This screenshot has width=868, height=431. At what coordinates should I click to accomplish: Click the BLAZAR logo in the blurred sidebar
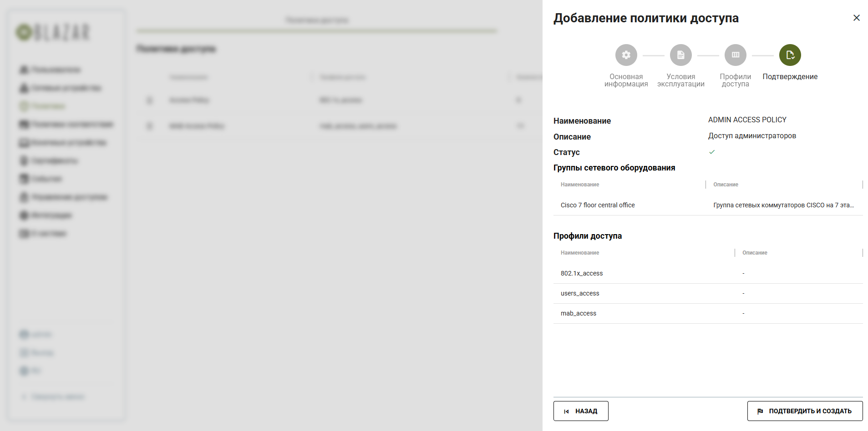(x=53, y=32)
